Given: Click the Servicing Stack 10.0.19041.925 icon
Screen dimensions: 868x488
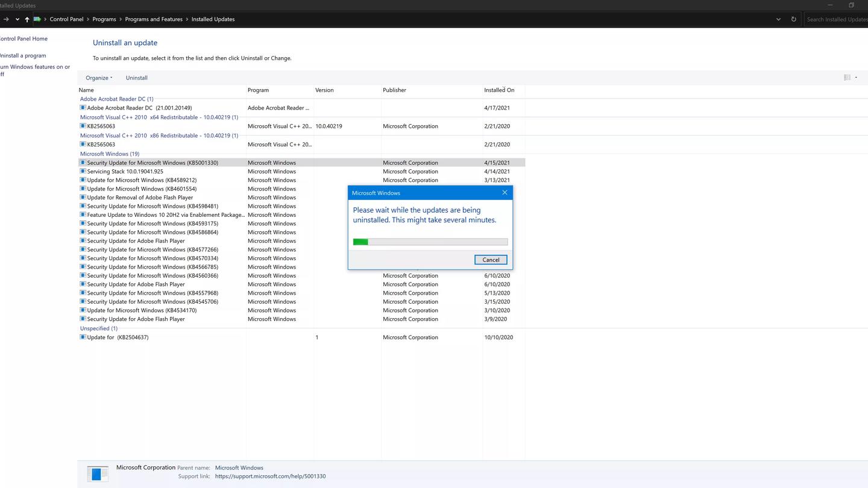Looking at the screenshot, I should tap(83, 171).
